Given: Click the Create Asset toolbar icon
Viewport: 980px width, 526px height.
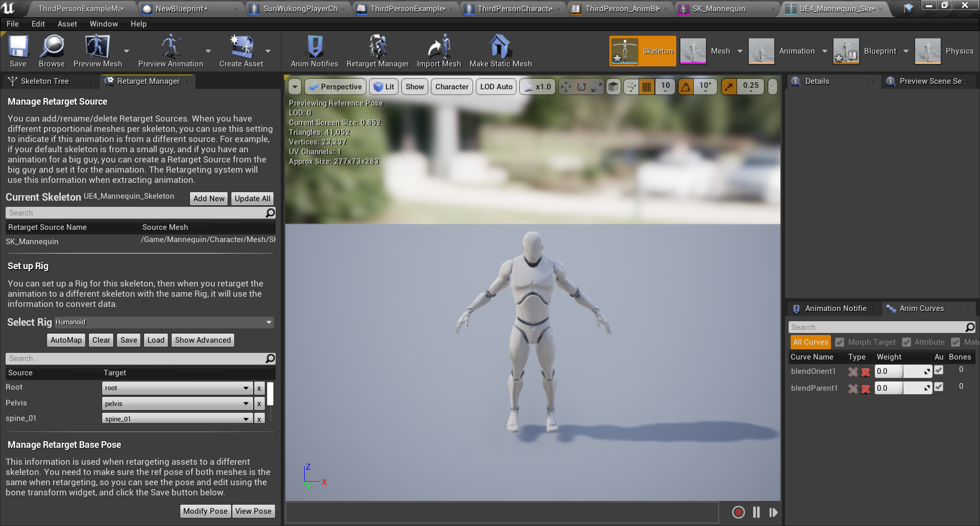Looking at the screenshot, I should pyautogui.click(x=241, y=51).
